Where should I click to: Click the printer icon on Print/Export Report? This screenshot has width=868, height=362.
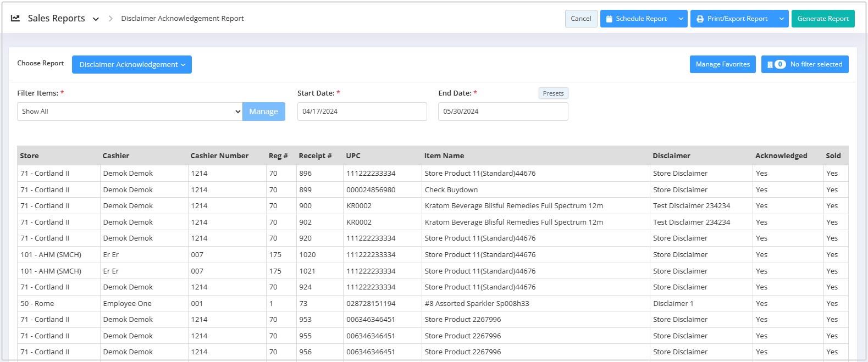point(700,19)
